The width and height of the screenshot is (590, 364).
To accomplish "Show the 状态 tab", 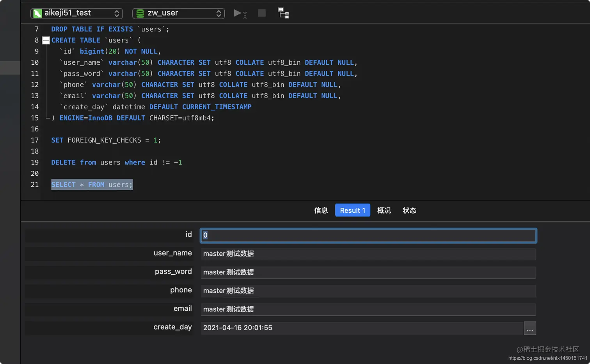I will coord(409,210).
